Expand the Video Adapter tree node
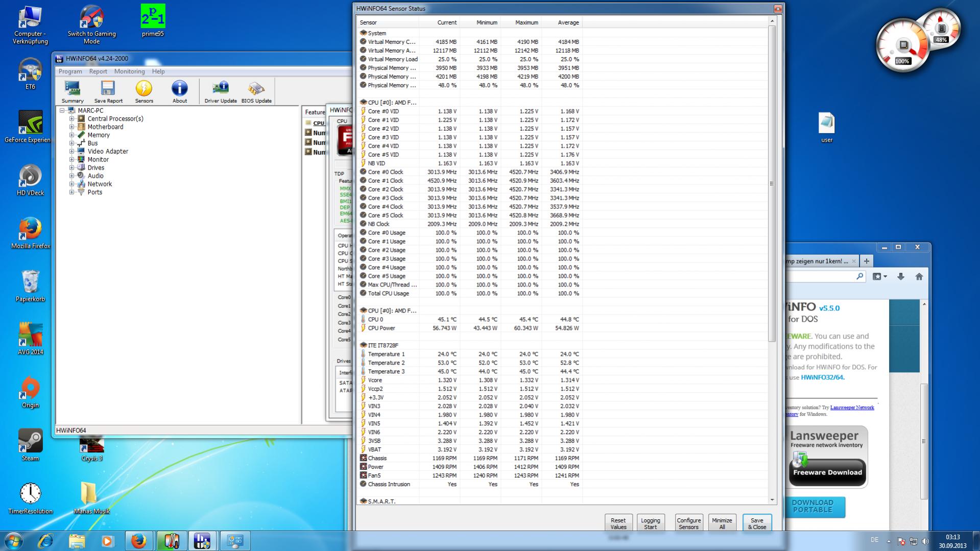Image resolution: width=980 pixels, height=551 pixels. click(x=72, y=151)
